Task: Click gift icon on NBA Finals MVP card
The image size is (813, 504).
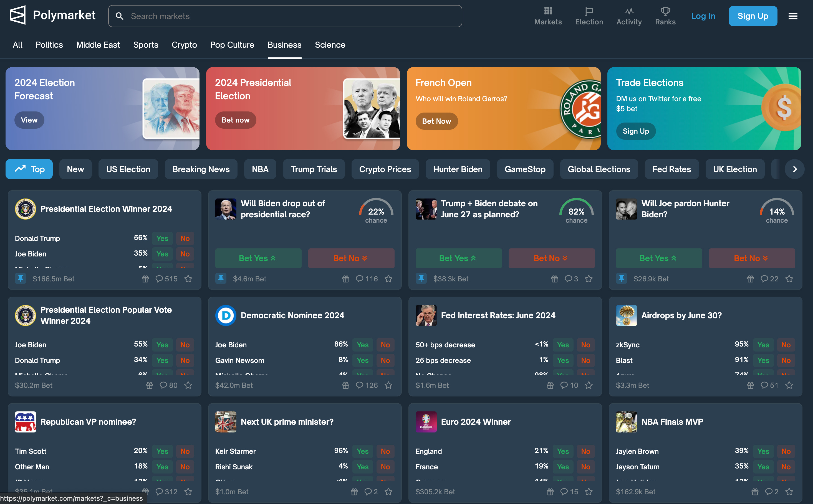Action: pyautogui.click(x=755, y=492)
